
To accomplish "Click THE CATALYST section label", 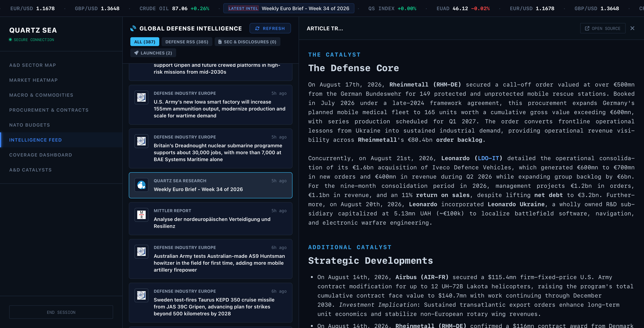I will coord(334,54).
